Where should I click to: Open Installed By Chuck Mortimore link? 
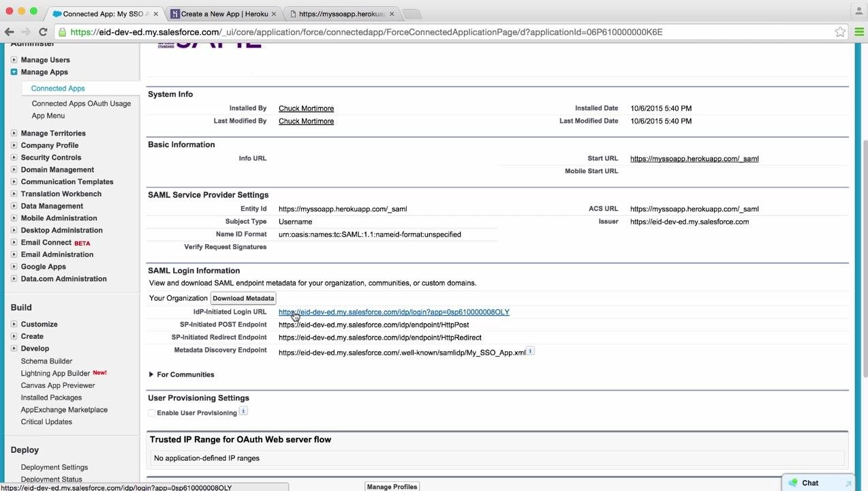[306, 108]
